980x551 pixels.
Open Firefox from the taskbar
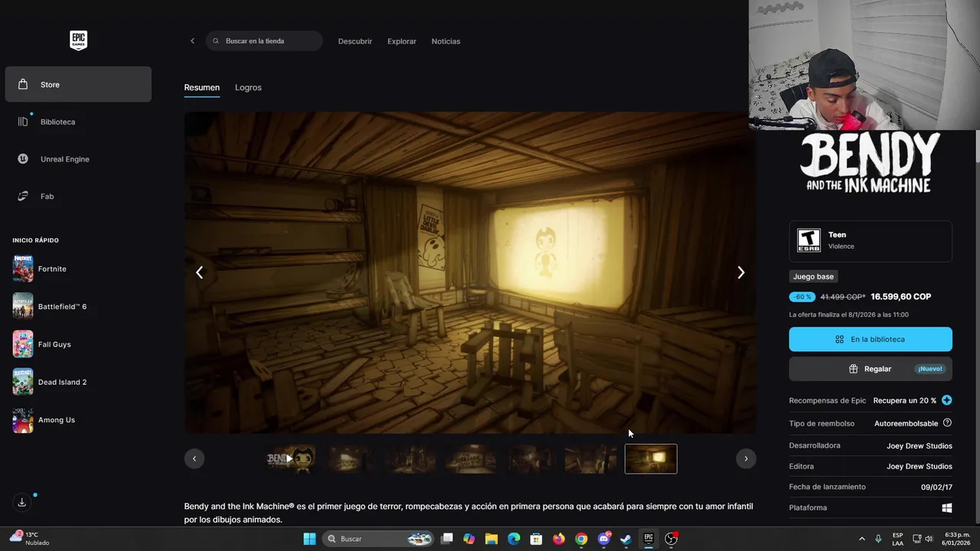(x=559, y=539)
